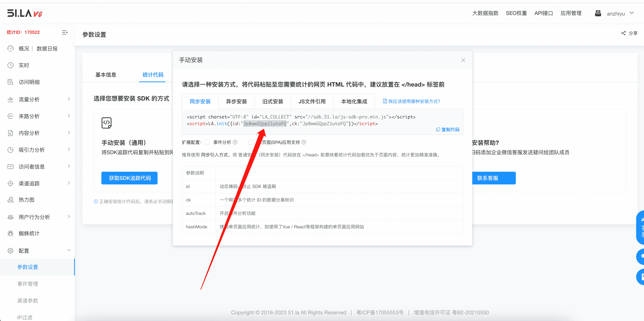
Task: Expand the 访问者信息 submenu chevron
Action: (69, 166)
